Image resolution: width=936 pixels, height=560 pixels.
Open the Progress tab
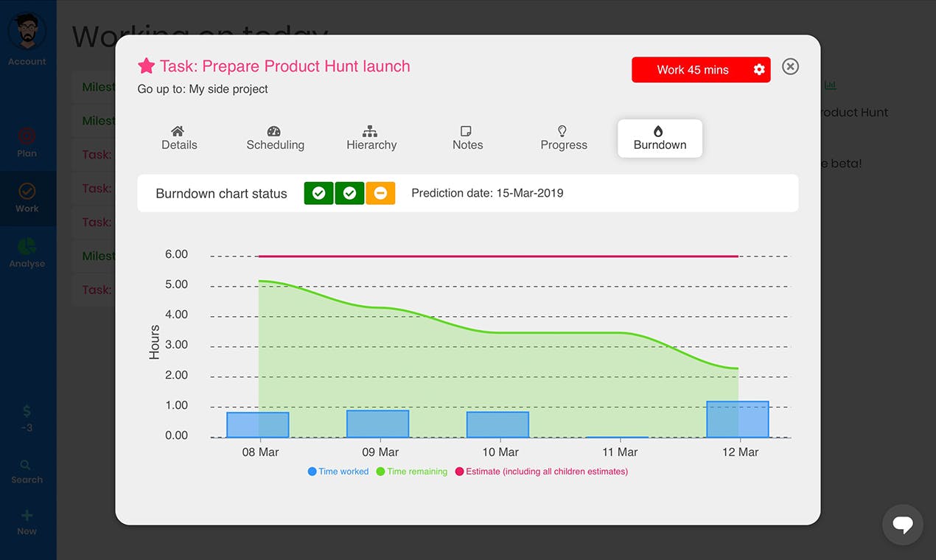click(x=564, y=138)
